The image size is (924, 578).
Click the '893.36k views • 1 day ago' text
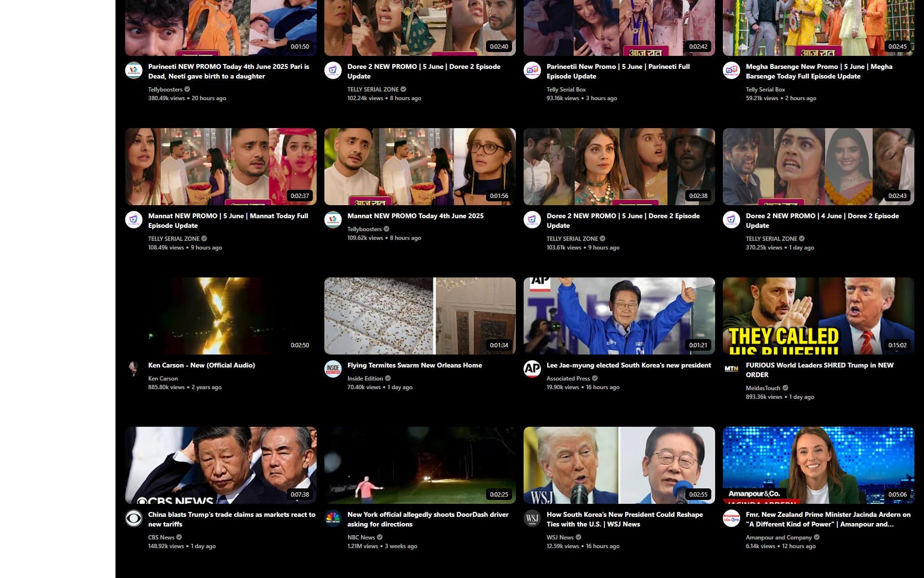coord(780,396)
